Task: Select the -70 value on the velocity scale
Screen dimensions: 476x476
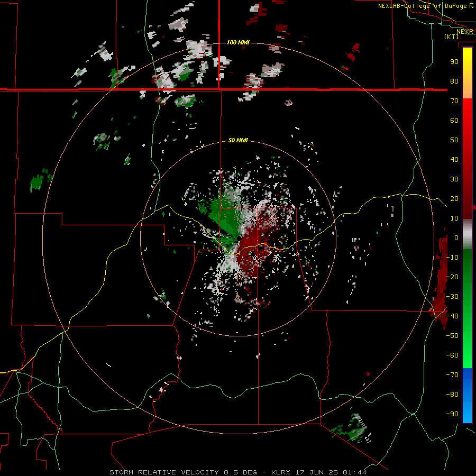Action: click(452, 375)
